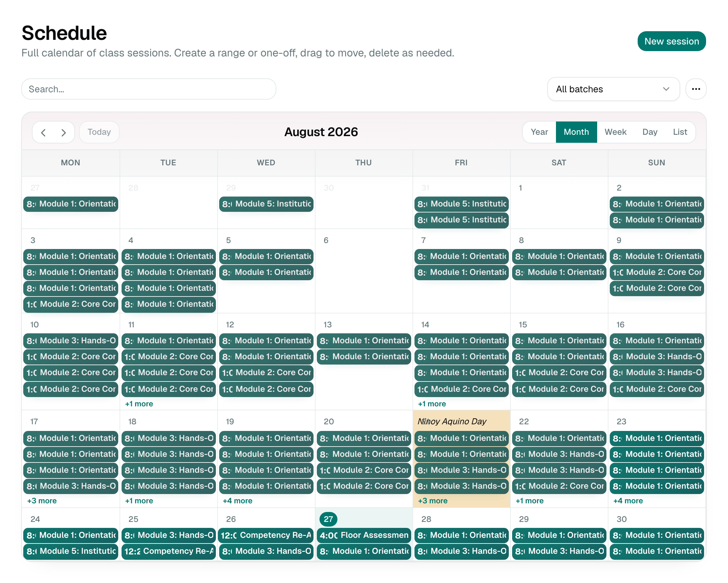The image size is (728, 583).
Task: Go to the next month arrow
Action: [63, 132]
